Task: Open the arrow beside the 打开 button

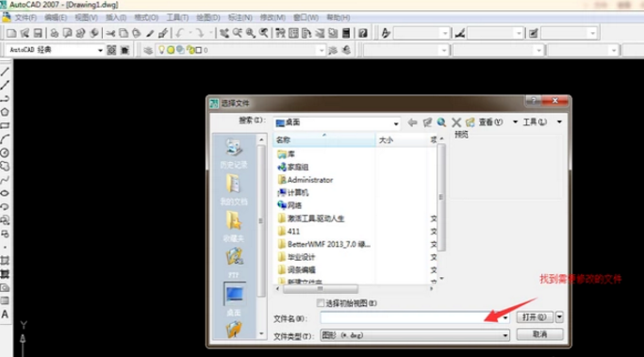Action: 559,317
